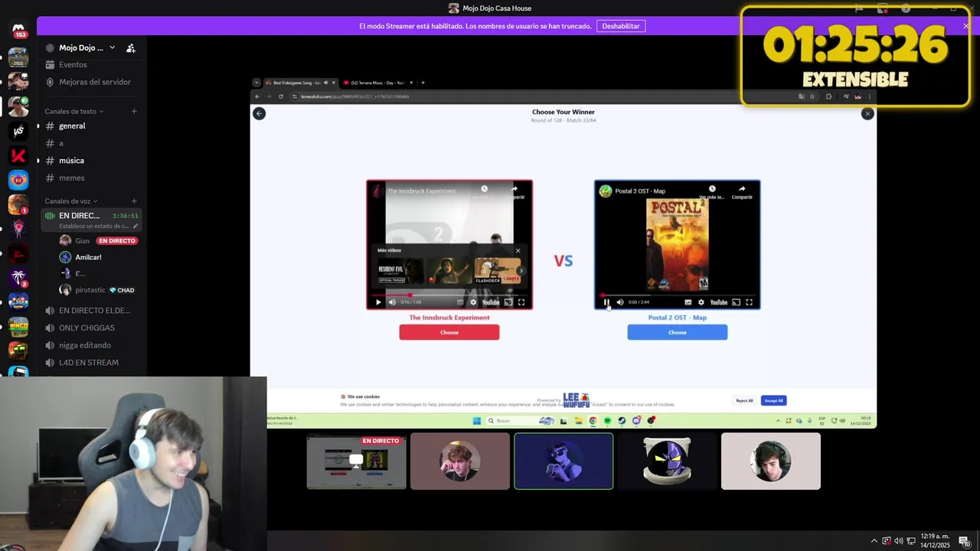Open settings gear on Postal 2 video
Viewport: 980px width, 551px height.
pos(701,302)
